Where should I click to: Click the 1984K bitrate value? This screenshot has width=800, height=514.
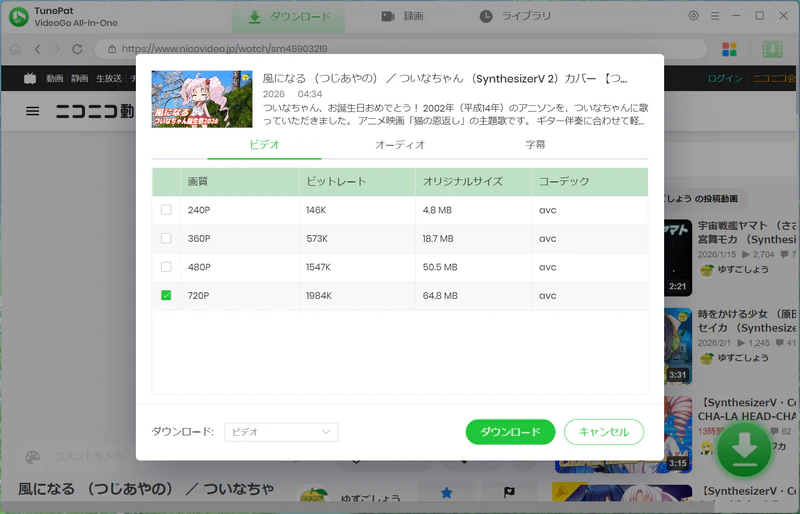[x=319, y=296]
